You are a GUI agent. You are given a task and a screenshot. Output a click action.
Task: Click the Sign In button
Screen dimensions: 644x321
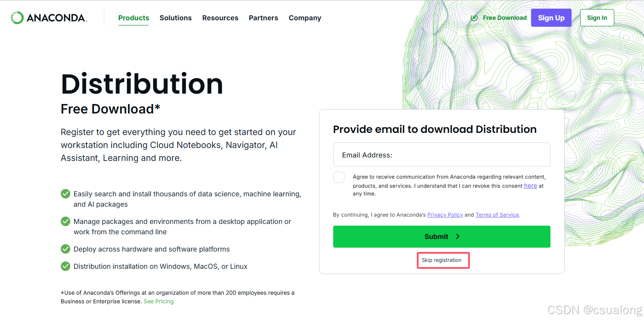pyautogui.click(x=597, y=18)
